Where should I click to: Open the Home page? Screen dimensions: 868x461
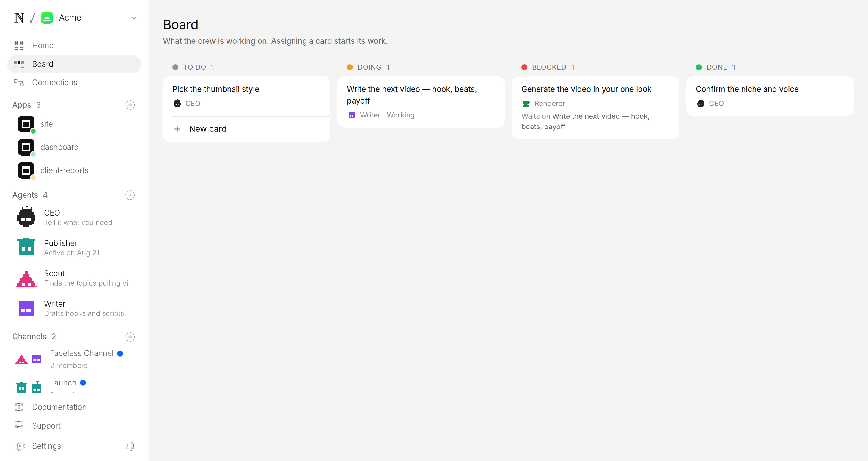coord(74,45)
